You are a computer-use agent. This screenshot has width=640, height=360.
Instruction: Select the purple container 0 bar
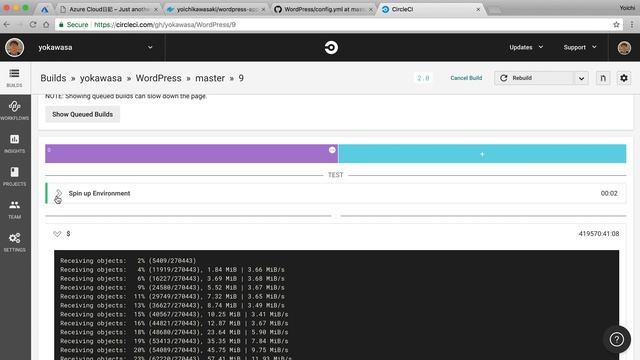[191, 153]
